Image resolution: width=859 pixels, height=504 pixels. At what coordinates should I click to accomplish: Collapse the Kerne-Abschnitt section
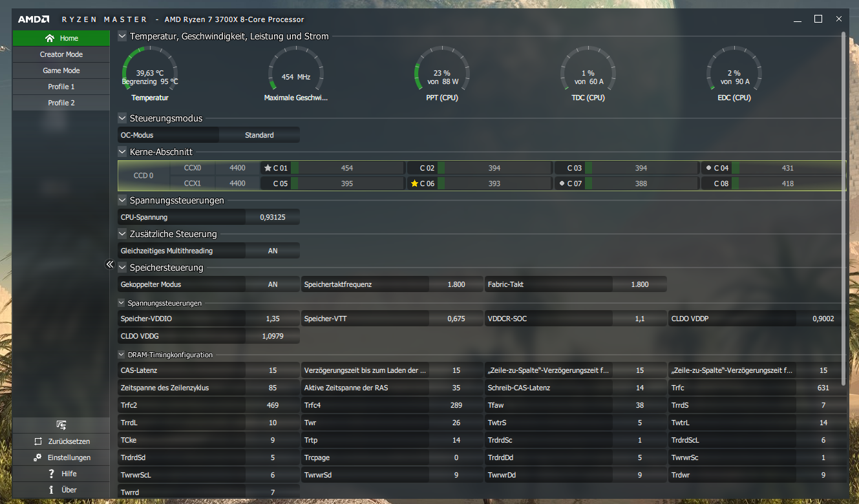pos(122,152)
